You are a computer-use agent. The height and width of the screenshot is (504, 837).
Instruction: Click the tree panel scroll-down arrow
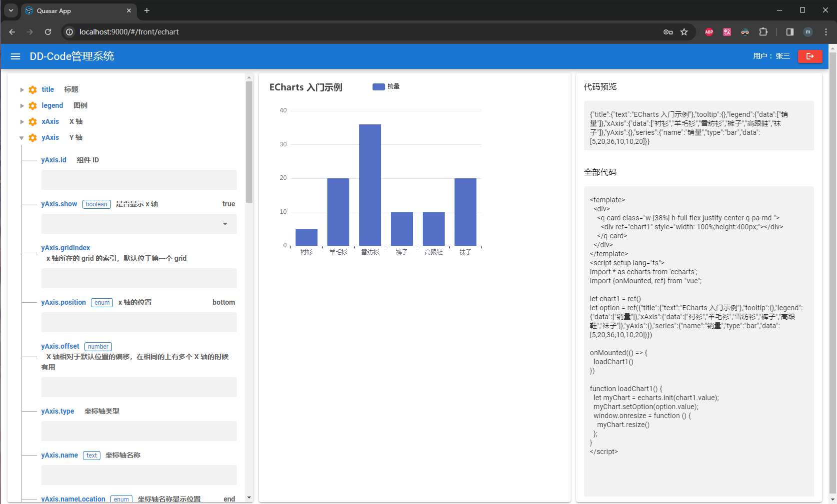point(249,498)
